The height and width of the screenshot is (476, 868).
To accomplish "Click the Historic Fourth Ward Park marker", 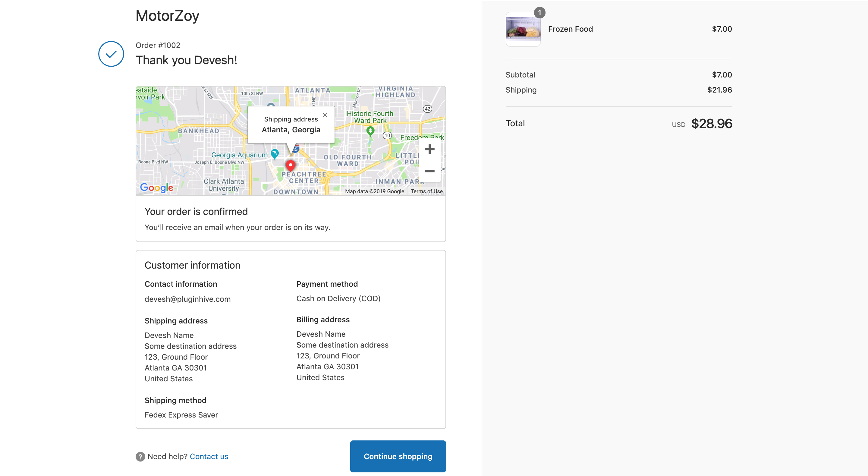I will (370, 131).
